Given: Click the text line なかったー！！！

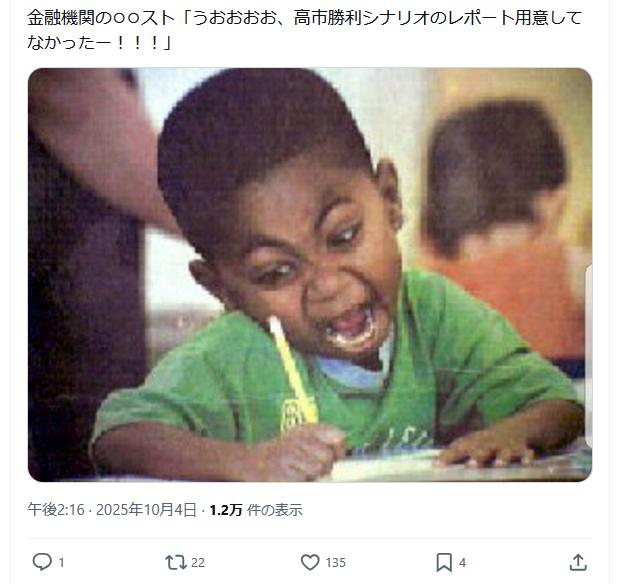Looking at the screenshot, I should pyautogui.click(x=99, y=42).
